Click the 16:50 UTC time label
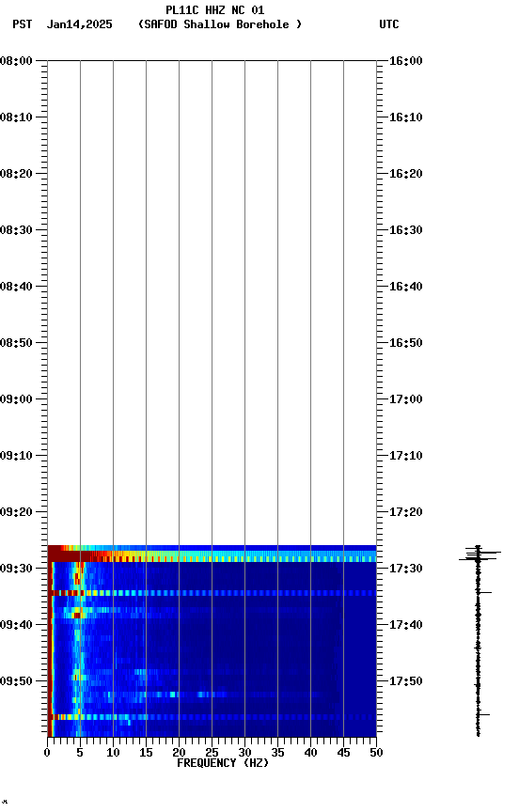 click(406, 343)
